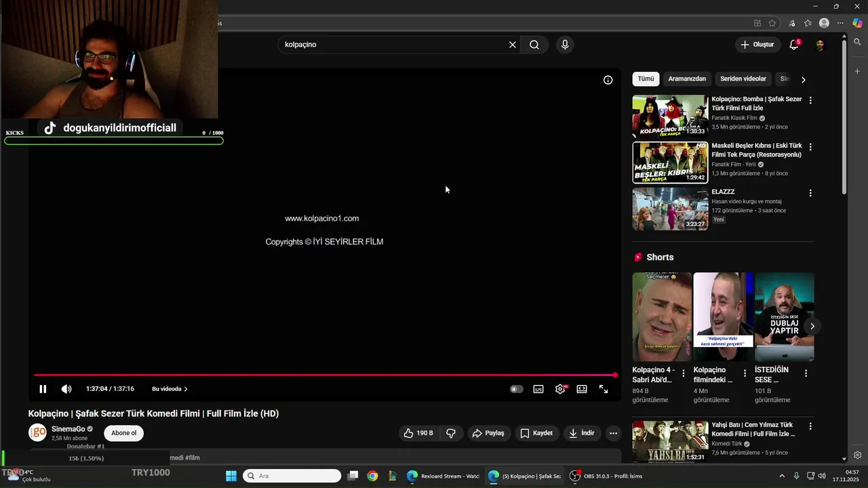Clear the search box text
868x488 pixels.
pyautogui.click(x=513, y=45)
